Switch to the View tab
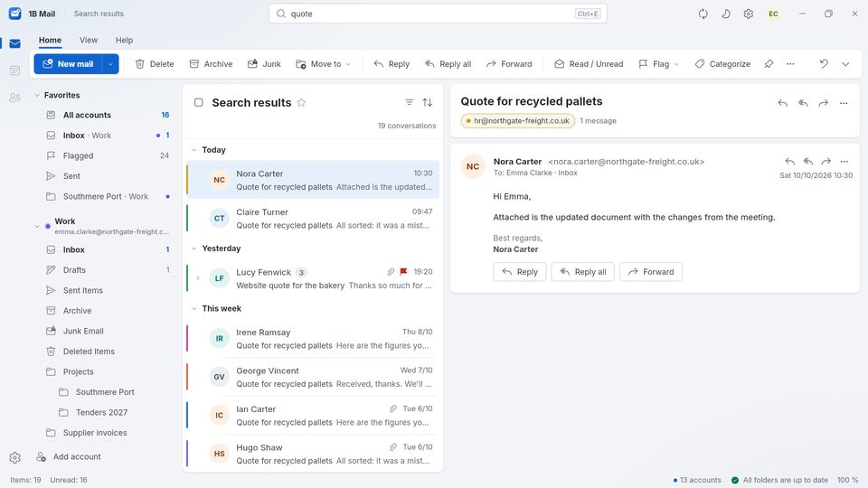868x488 pixels. (88, 40)
